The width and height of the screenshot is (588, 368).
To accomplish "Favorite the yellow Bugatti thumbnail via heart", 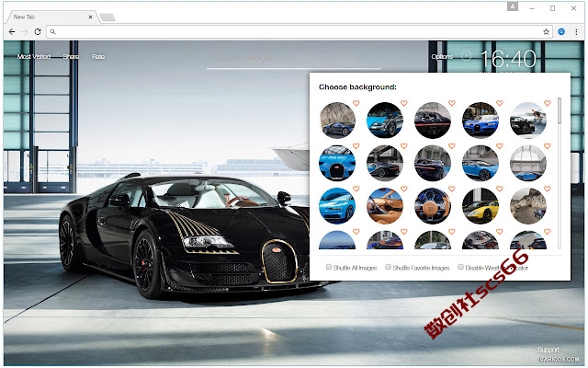I will (x=499, y=189).
